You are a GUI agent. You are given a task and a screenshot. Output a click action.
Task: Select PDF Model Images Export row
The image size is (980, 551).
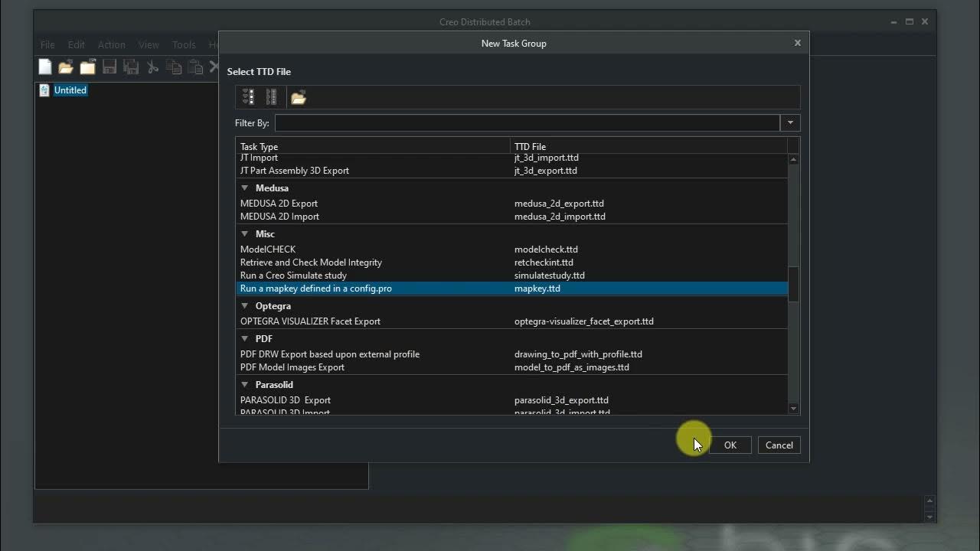[x=511, y=367]
